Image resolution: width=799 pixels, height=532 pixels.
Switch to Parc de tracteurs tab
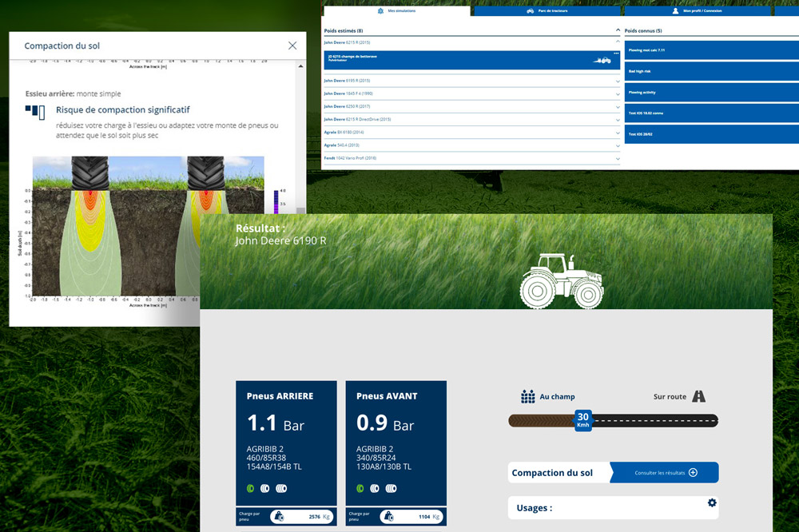tap(547, 10)
